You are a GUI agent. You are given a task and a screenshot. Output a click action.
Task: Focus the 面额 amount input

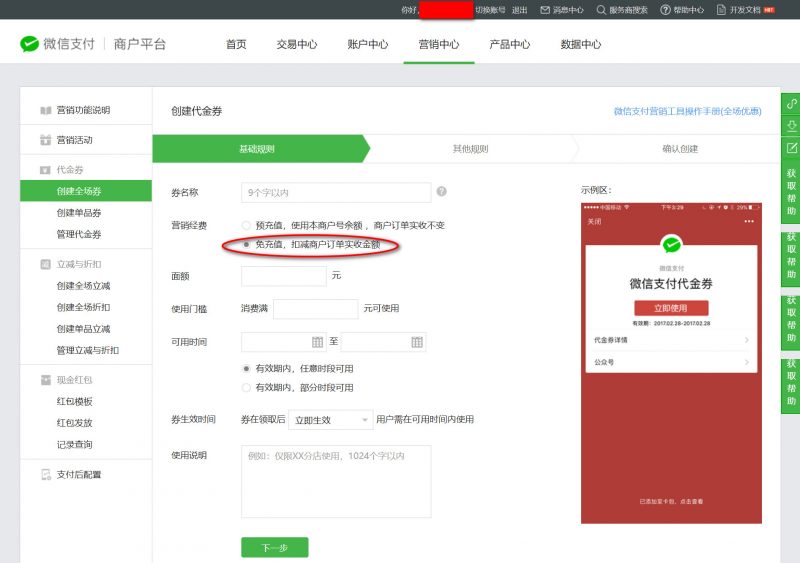click(284, 276)
